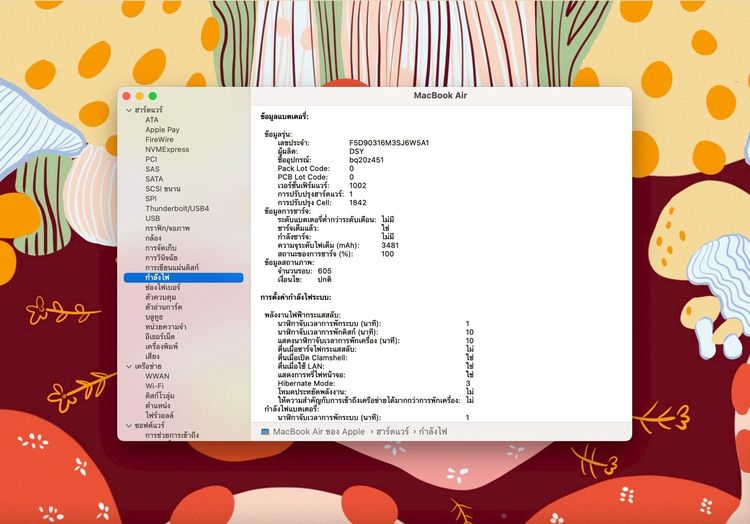
Task: Click the PCB Lot Code label
Action: tap(302, 177)
